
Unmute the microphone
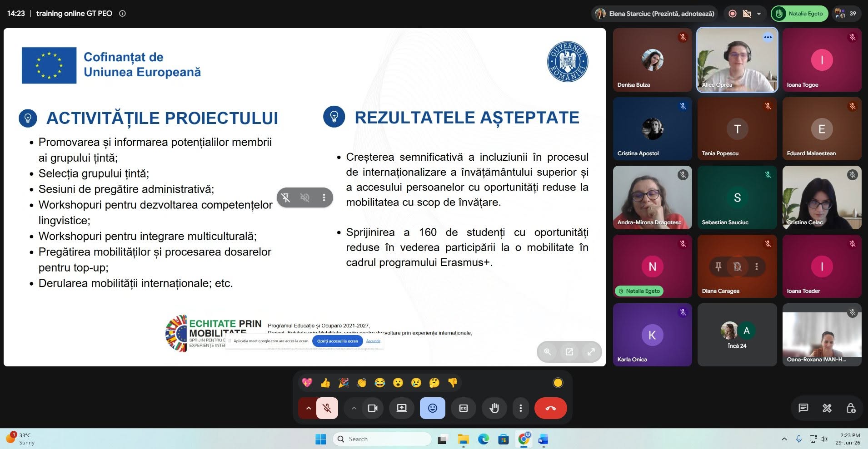[327, 408]
